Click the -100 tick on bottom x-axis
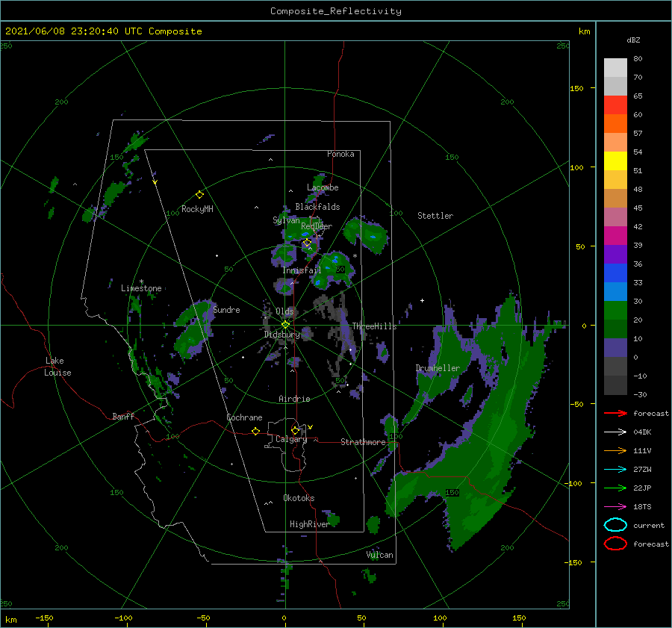The image size is (672, 628). (x=124, y=618)
